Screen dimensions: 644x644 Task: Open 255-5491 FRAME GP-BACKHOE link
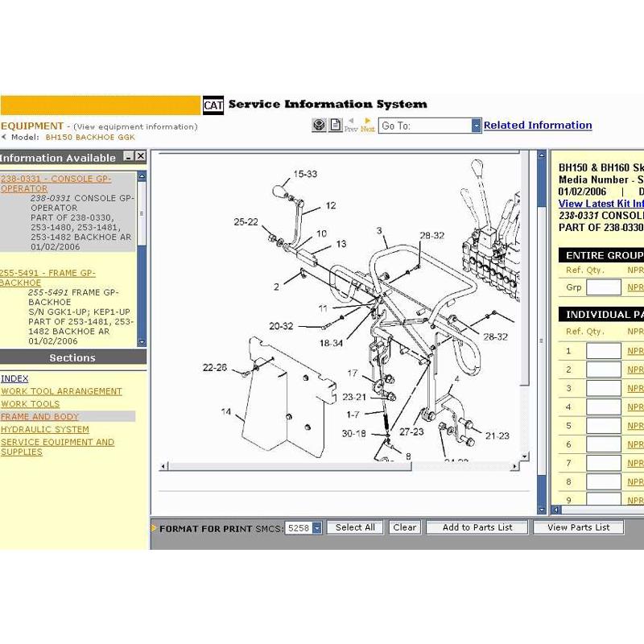pyautogui.click(x=47, y=278)
